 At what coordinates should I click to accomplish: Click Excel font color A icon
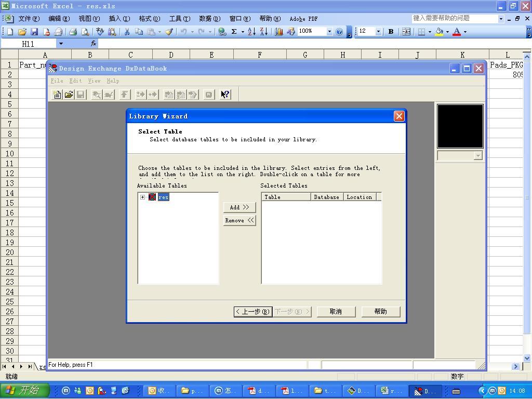(x=457, y=32)
